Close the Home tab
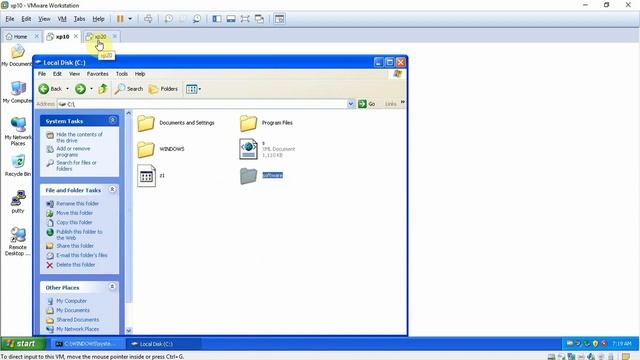640x360 pixels. click(36, 36)
